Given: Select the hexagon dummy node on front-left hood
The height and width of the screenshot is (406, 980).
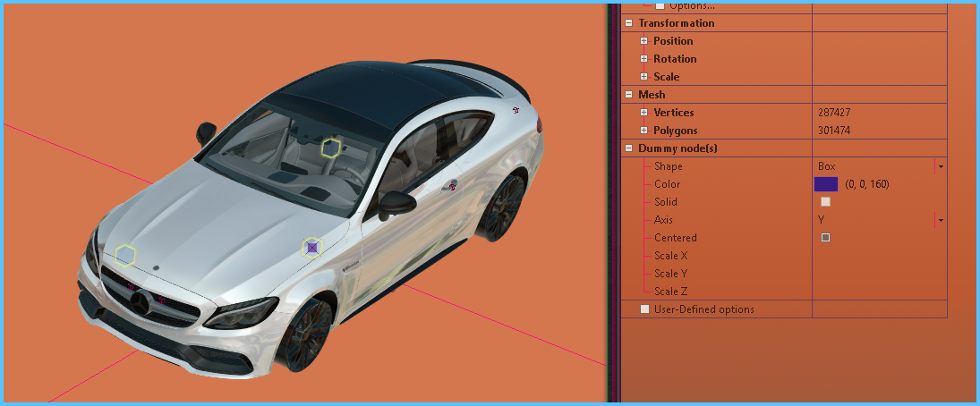Looking at the screenshot, I should tap(125, 256).
